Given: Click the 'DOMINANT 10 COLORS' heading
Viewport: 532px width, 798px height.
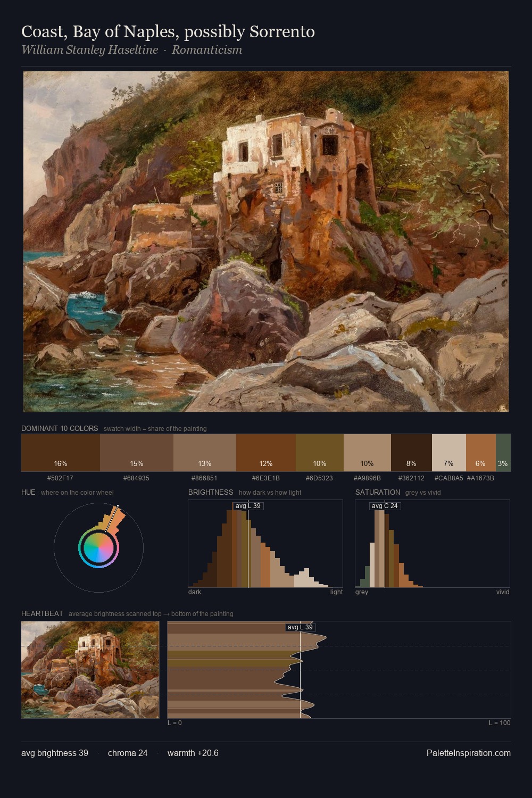Looking at the screenshot, I should coord(60,428).
